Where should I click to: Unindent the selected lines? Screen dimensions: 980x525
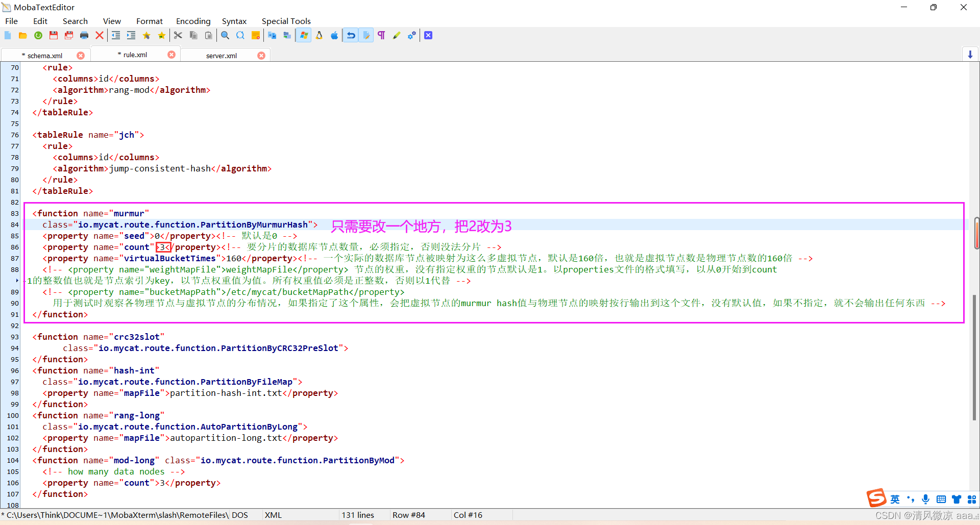tap(116, 35)
